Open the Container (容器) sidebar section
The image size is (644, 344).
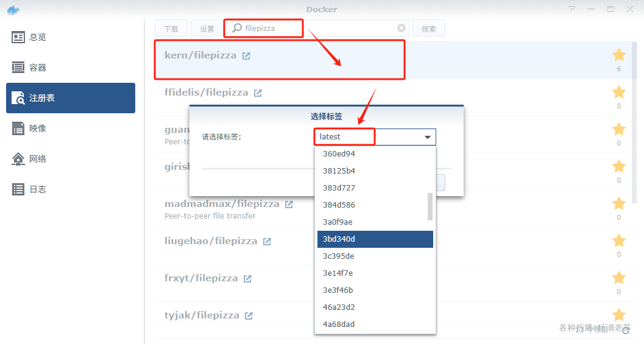point(71,68)
